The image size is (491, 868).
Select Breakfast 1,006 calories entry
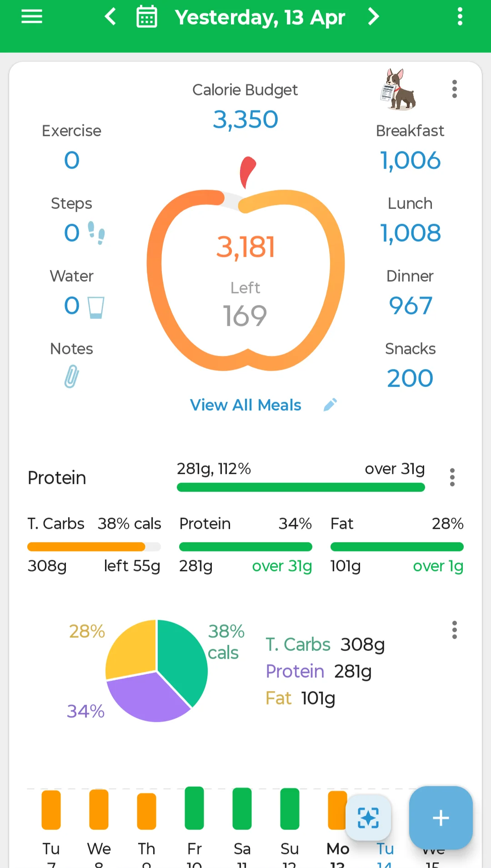point(410,160)
